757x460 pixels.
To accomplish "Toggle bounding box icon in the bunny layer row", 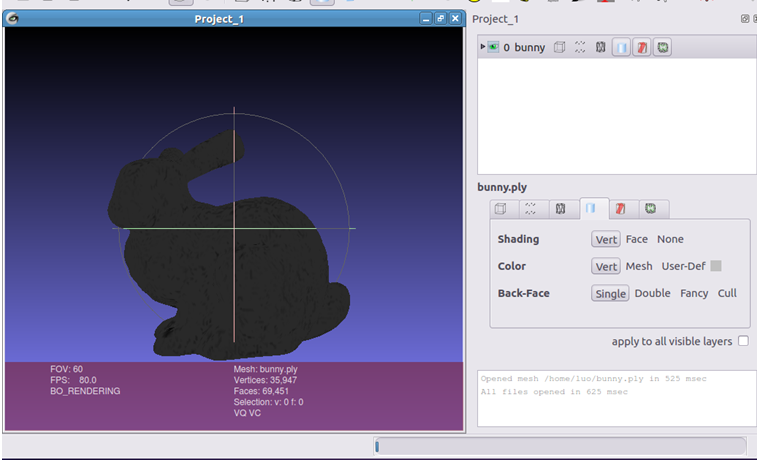I will [x=560, y=47].
